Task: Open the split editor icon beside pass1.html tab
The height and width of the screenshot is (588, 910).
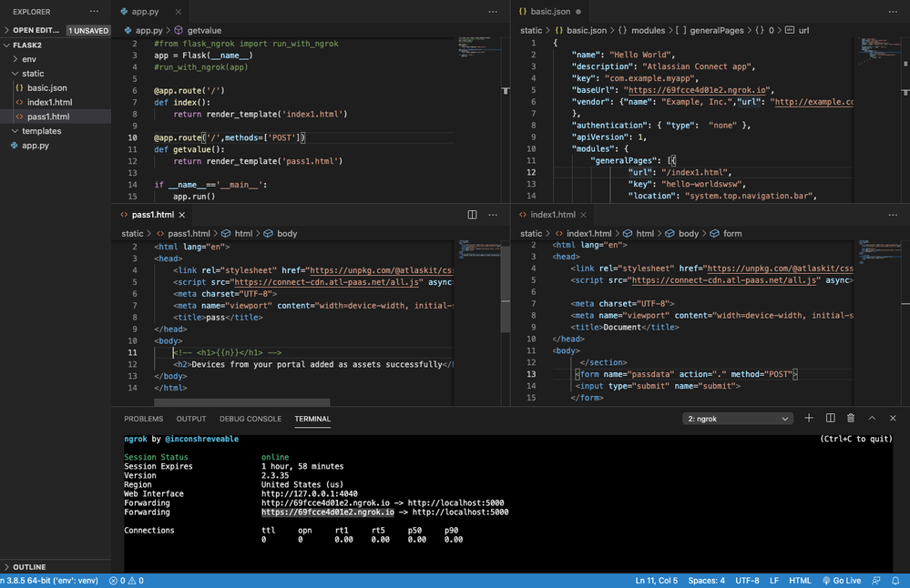Action: 472,215
